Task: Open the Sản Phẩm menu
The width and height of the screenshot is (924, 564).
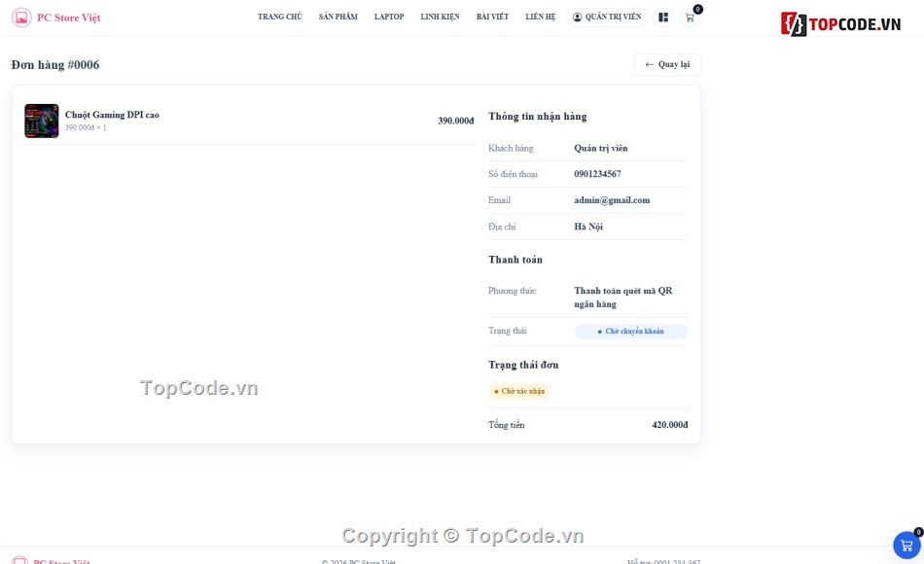Action: pos(338,17)
